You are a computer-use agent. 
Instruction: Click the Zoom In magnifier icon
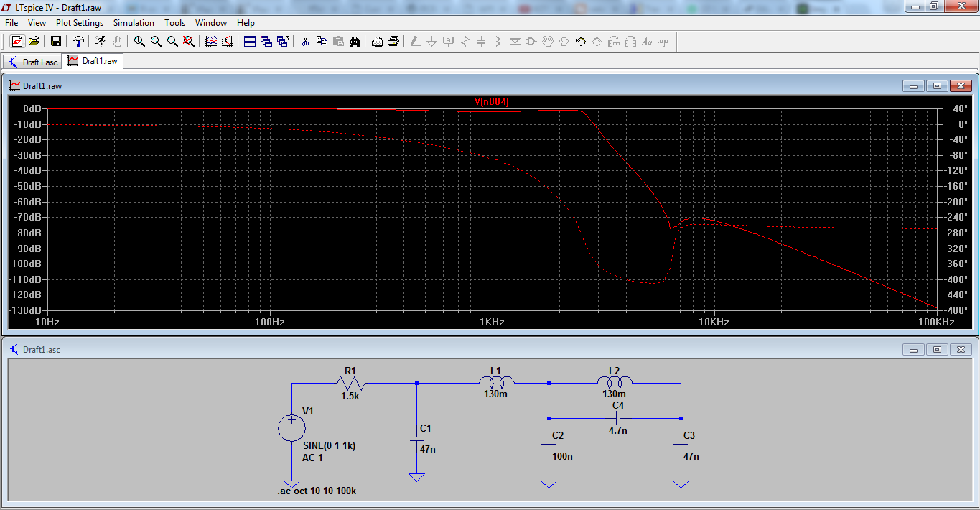tap(139, 42)
